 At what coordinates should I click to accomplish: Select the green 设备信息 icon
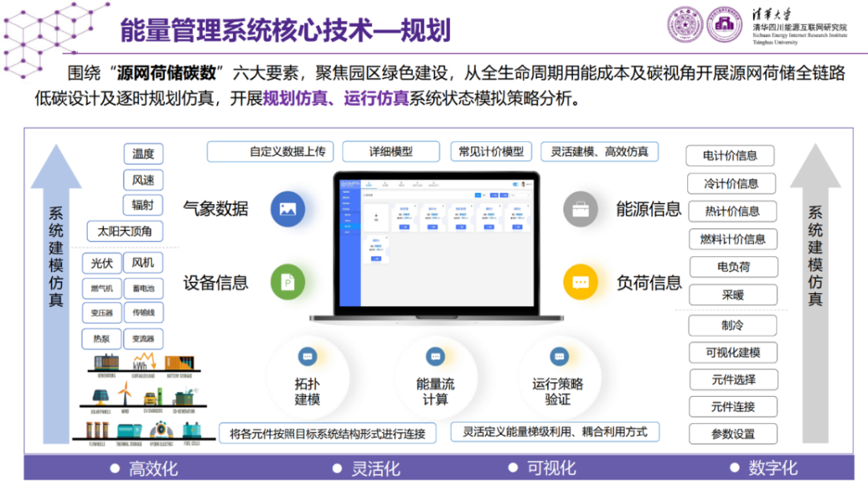click(287, 283)
